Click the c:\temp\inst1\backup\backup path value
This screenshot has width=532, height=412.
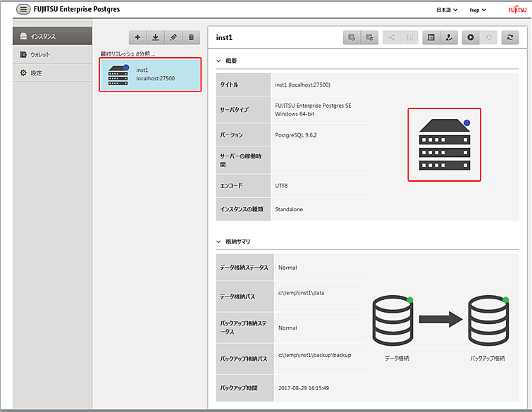coord(314,355)
